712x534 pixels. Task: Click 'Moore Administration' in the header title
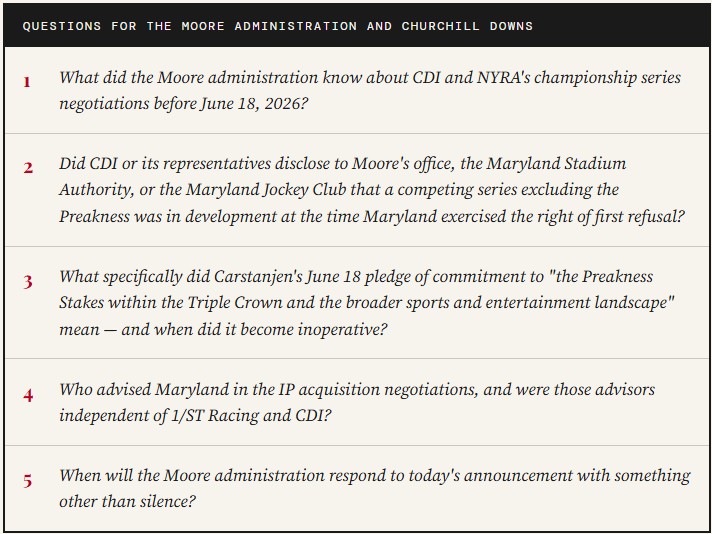click(269, 26)
